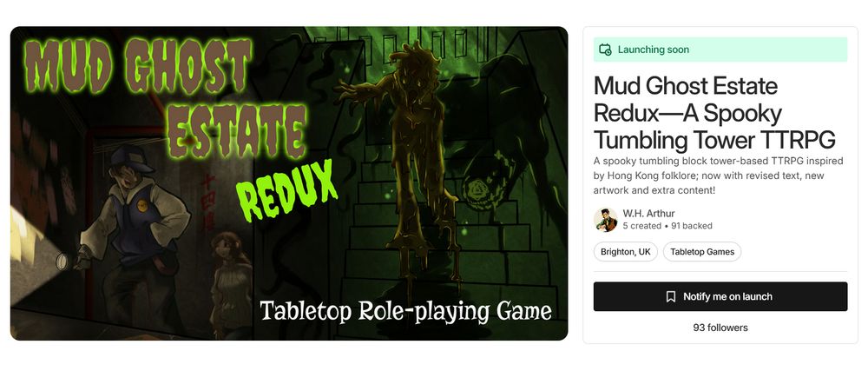
Task: Select the Brighton, UK location tag
Action: 626,251
